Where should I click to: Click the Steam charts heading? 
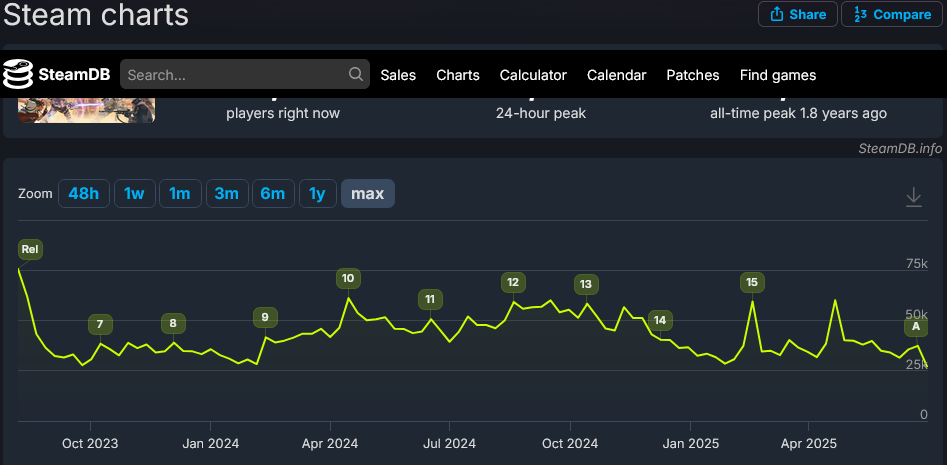[96, 14]
